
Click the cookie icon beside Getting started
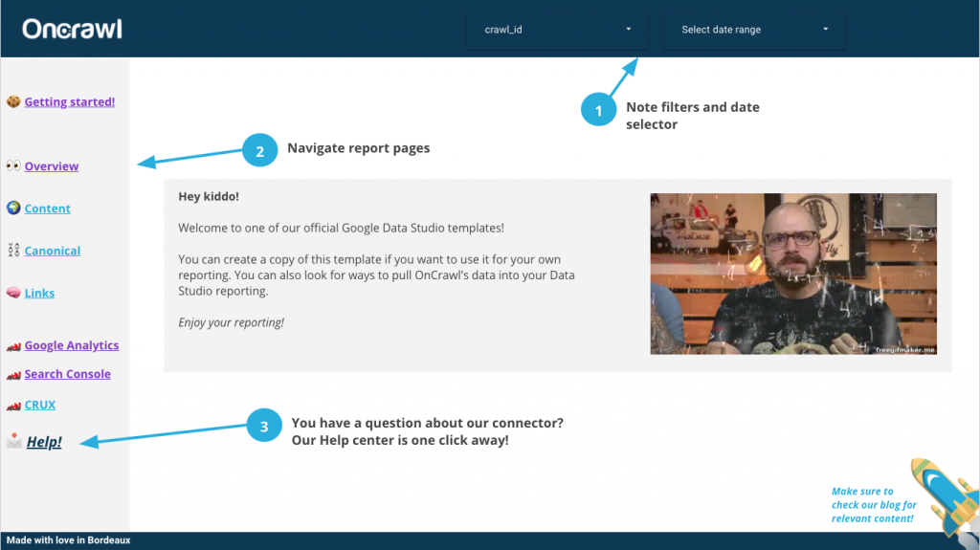tap(13, 101)
